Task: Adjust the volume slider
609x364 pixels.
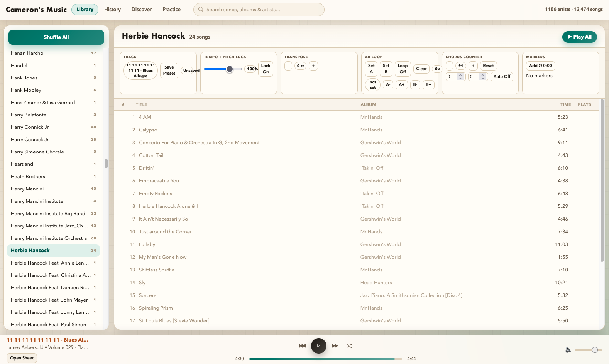Action: tap(589, 350)
